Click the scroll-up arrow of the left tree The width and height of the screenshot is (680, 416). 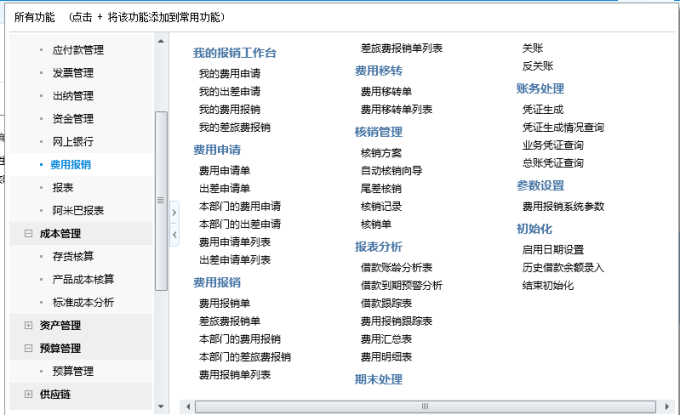[x=161, y=41]
